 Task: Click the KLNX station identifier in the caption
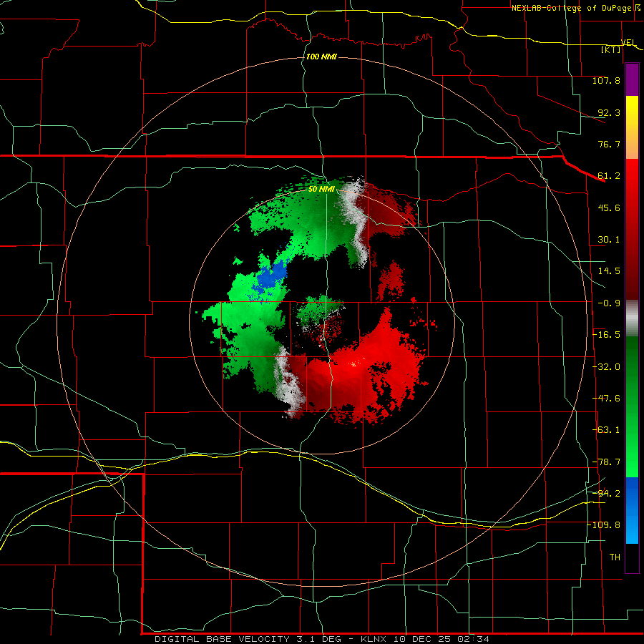click(374, 639)
